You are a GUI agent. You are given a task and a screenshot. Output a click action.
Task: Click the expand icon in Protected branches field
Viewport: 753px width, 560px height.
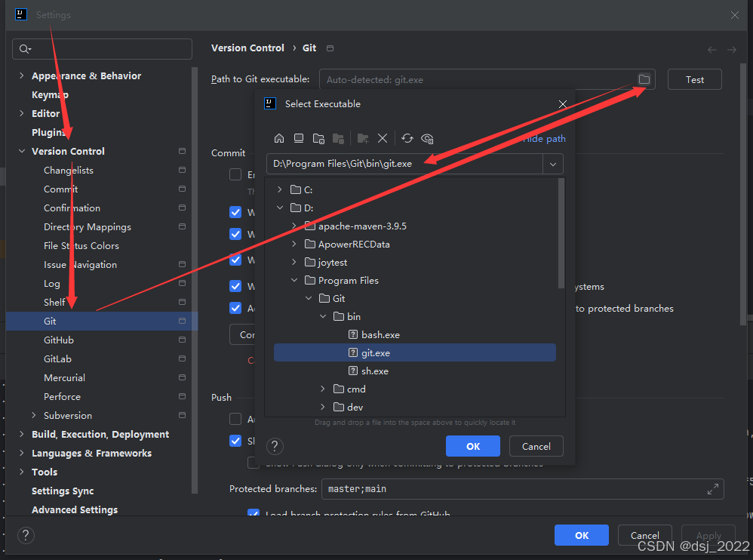713,489
